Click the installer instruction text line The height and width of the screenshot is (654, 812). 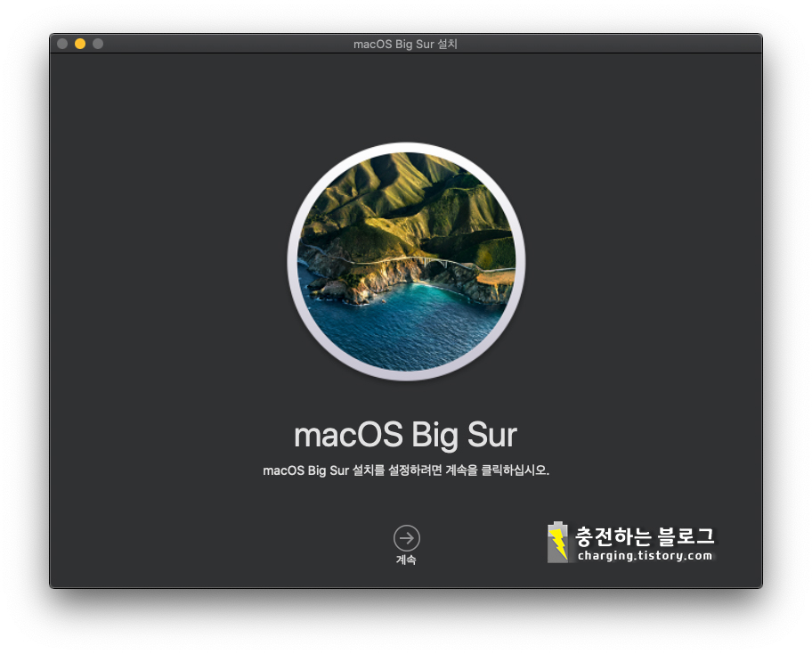pos(406,470)
